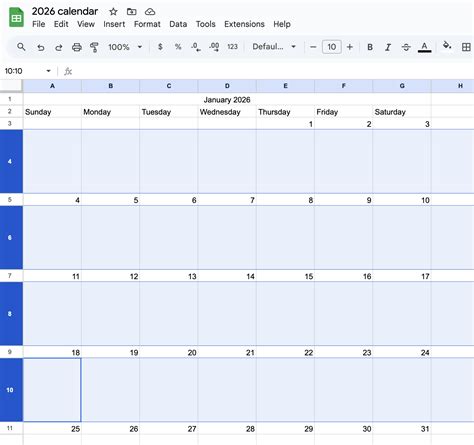The image size is (474, 445).
Task: Select row 8 header
Action: coord(11,314)
